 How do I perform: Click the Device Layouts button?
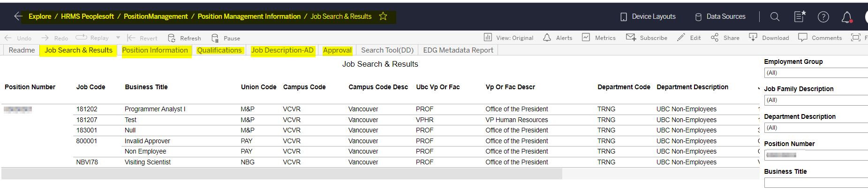(648, 16)
